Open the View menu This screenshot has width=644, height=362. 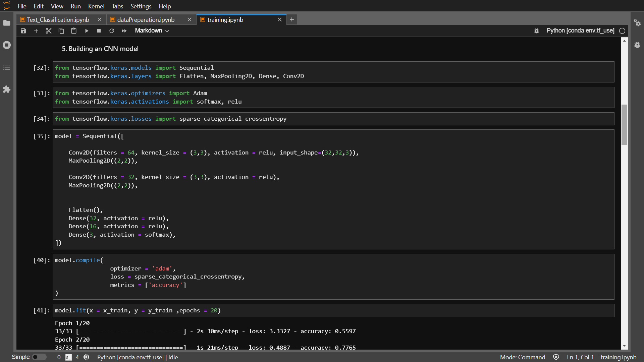57,6
